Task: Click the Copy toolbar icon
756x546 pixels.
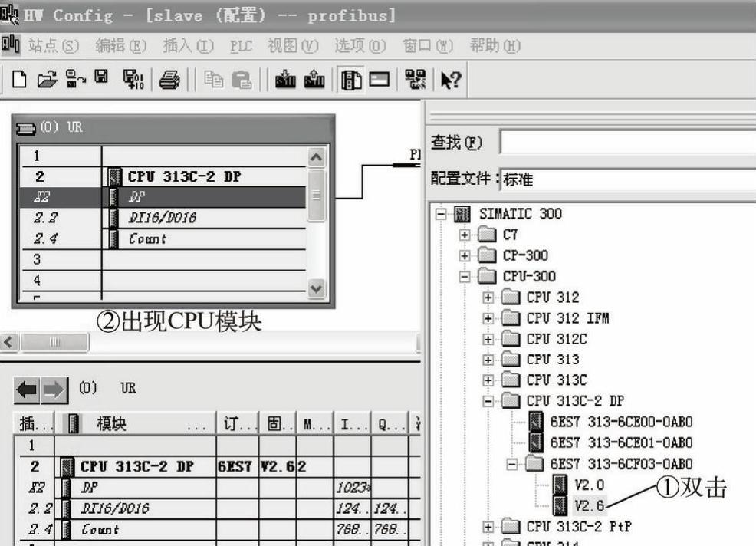Action: tap(214, 80)
